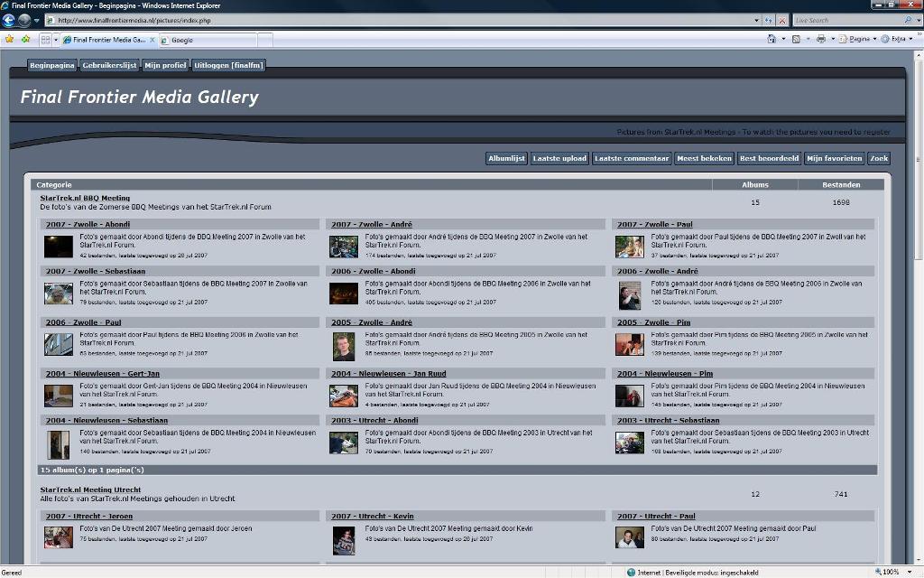Click the browser Forward arrow button

coord(24,20)
